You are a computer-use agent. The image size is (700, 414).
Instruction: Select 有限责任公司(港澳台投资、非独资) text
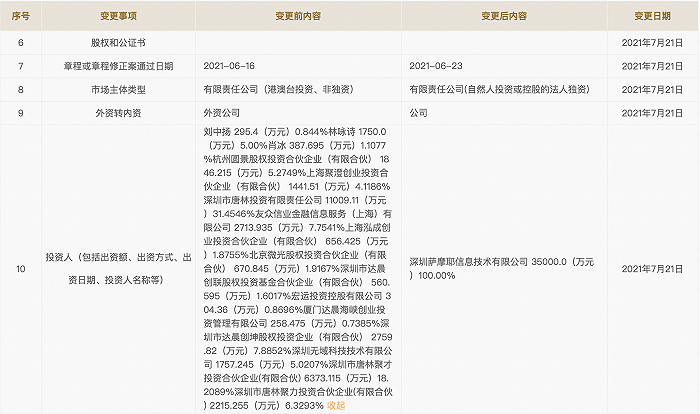[279, 90]
